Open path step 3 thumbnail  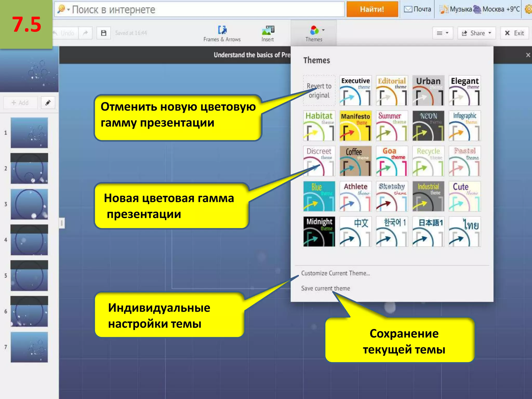click(29, 204)
